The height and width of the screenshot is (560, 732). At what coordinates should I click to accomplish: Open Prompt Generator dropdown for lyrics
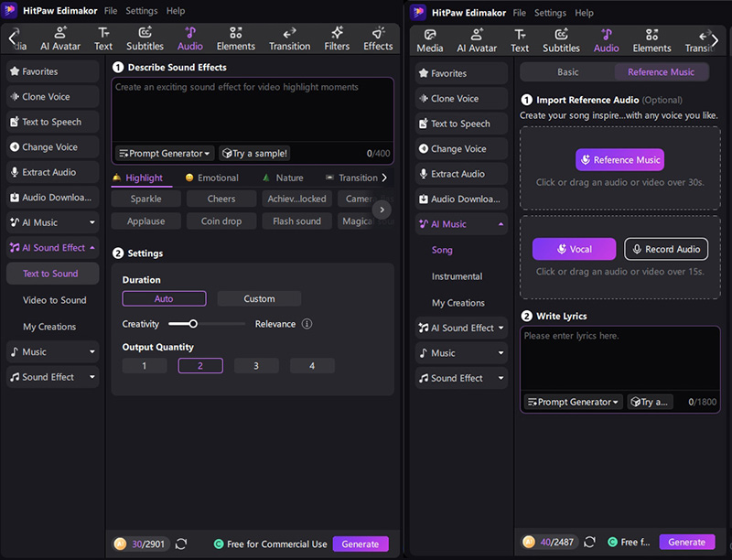coord(573,402)
